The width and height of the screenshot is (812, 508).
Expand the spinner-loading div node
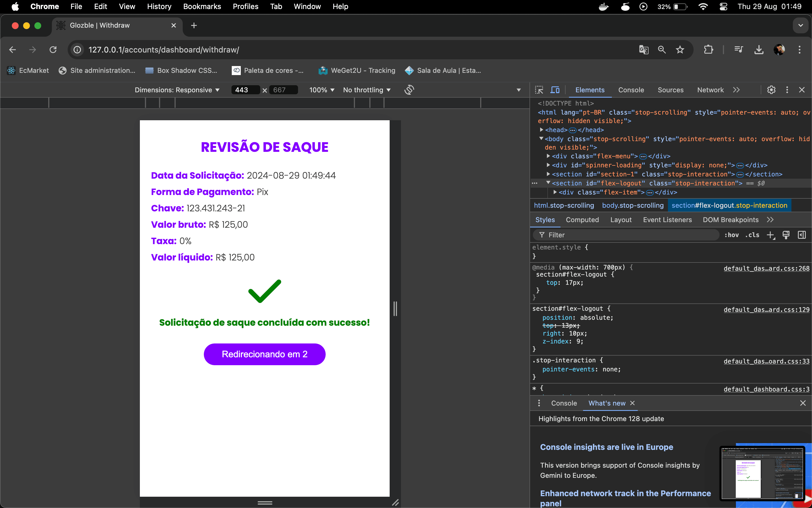pos(548,165)
